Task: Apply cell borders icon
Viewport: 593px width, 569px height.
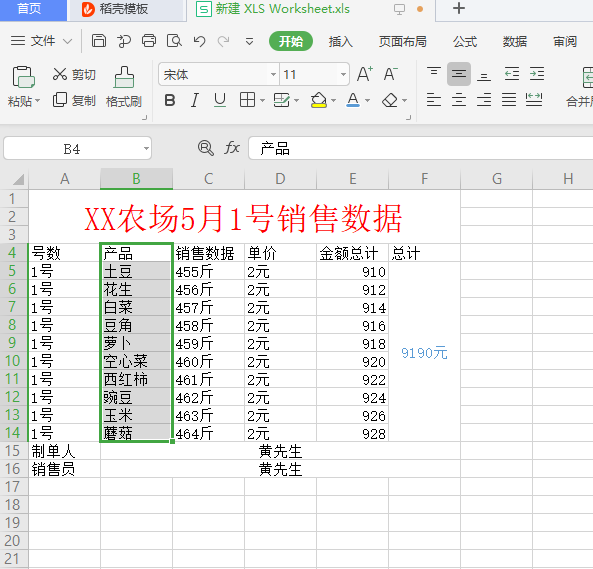Action: [247, 100]
